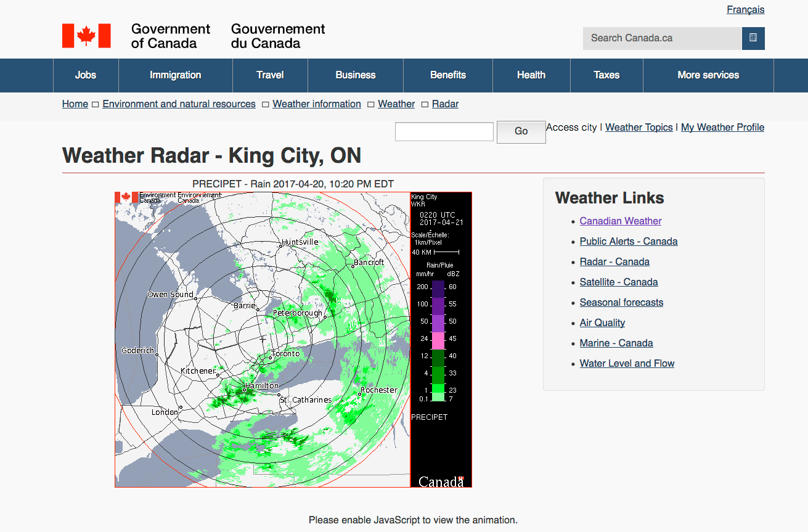Open the Weather Topics link
This screenshot has width=808, height=532.
pos(639,128)
